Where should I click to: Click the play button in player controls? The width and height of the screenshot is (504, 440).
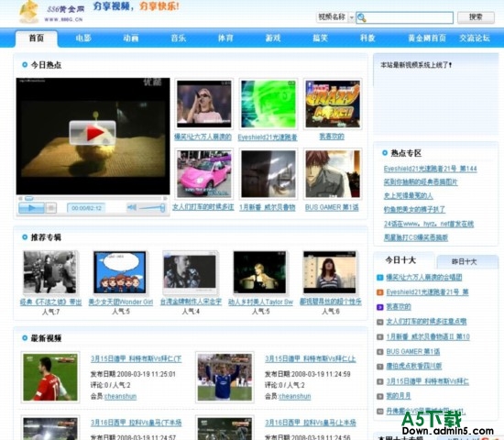(x=31, y=208)
